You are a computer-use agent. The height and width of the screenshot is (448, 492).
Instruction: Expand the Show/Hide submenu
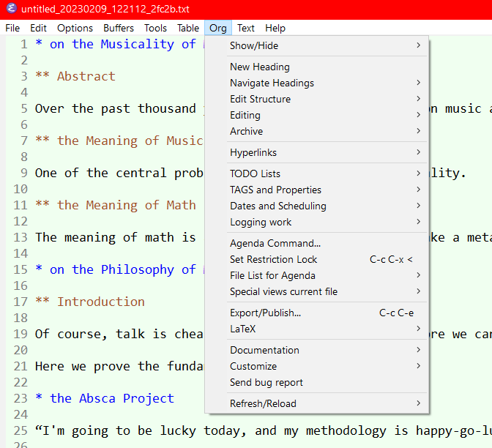pyautogui.click(x=254, y=45)
